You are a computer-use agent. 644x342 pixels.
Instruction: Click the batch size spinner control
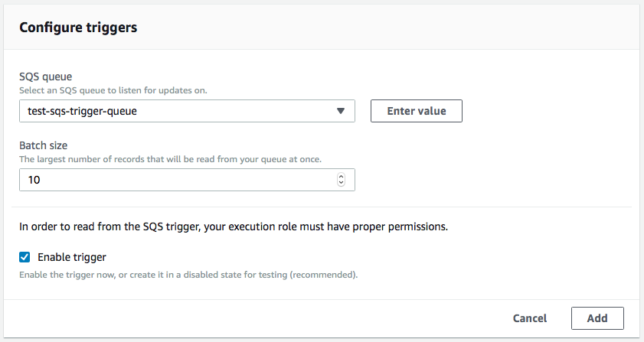[341, 180]
